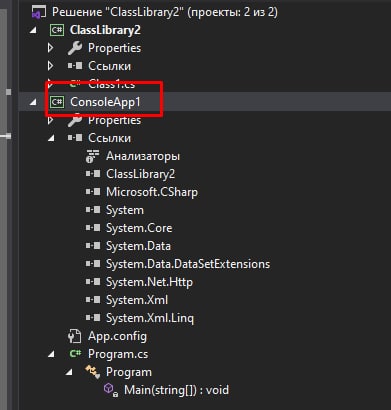
Task: Select the Main(string[]) : void method
Action: [x=176, y=390]
